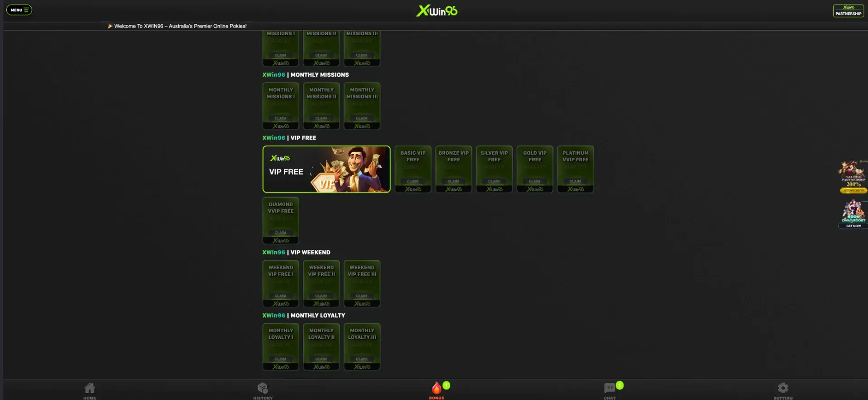This screenshot has height=400, width=868.
Task: Claim Monthly Loyalty I
Action: point(281,359)
